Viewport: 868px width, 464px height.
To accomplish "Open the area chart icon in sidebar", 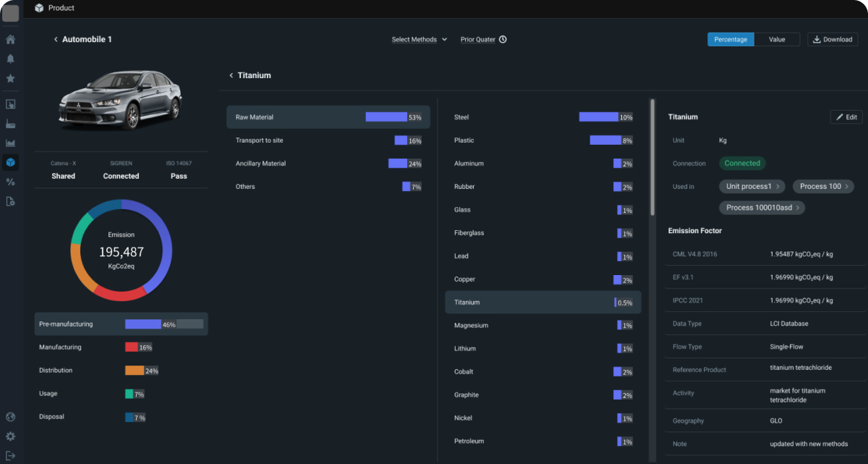I will tap(10, 143).
